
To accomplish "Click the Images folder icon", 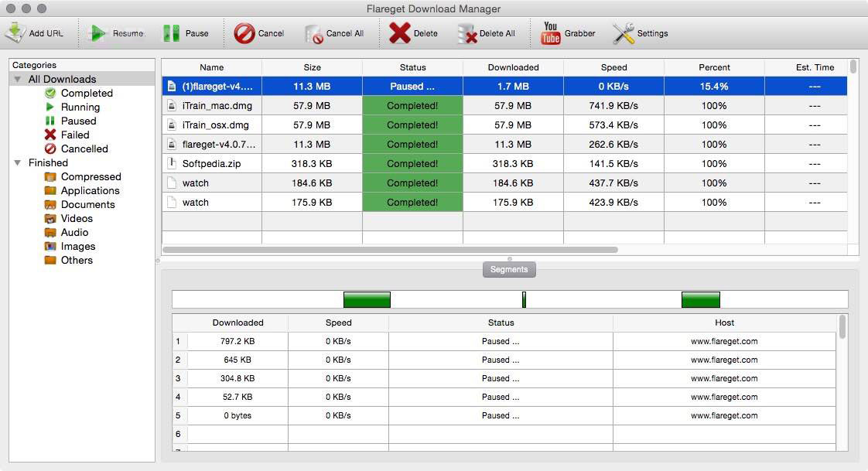I will point(50,246).
